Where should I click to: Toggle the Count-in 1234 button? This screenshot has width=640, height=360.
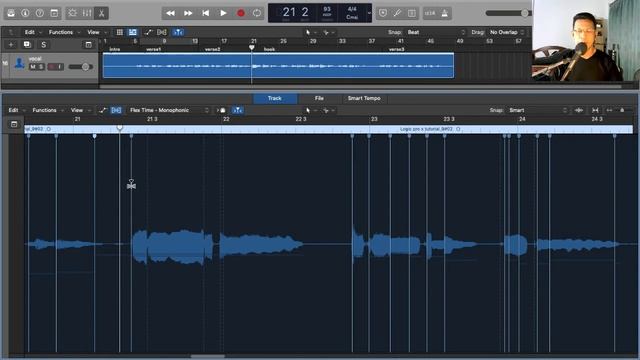pos(430,13)
